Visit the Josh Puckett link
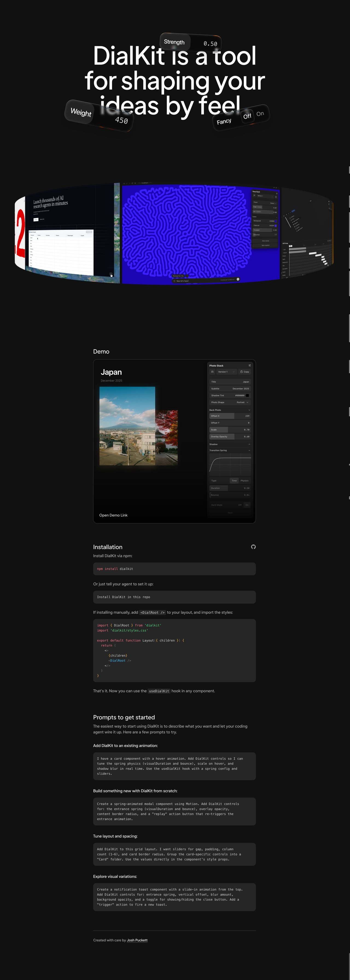This screenshot has width=350, height=980. pyautogui.click(x=137, y=940)
